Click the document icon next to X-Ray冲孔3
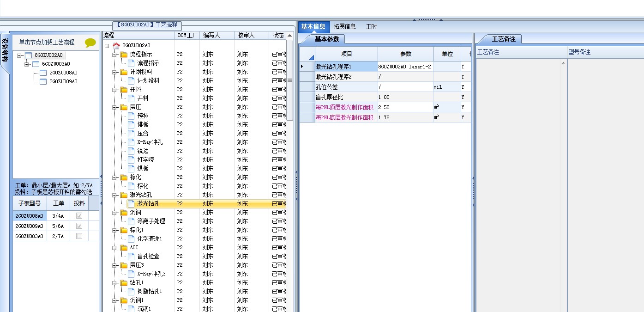This screenshot has width=644, height=312. [x=131, y=274]
